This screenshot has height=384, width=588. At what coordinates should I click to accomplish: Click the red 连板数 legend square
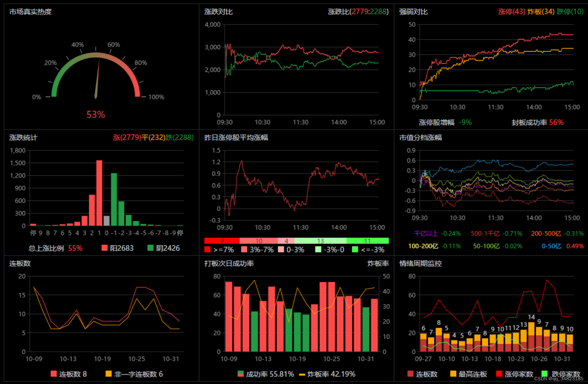tap(54, 374)
